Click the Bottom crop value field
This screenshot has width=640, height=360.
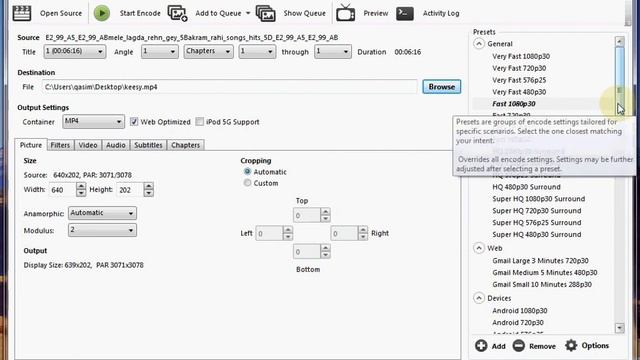307,251
